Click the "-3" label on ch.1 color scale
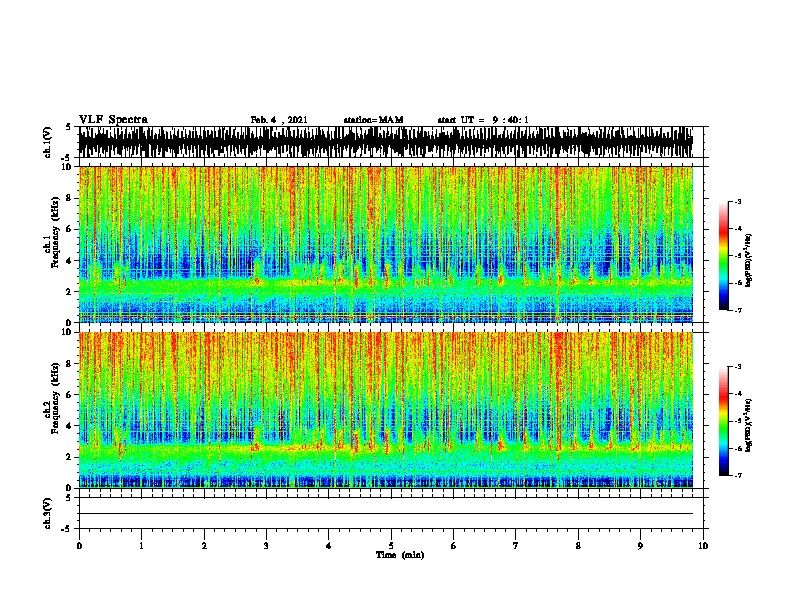792x612 pixels. tap(738, 201)
